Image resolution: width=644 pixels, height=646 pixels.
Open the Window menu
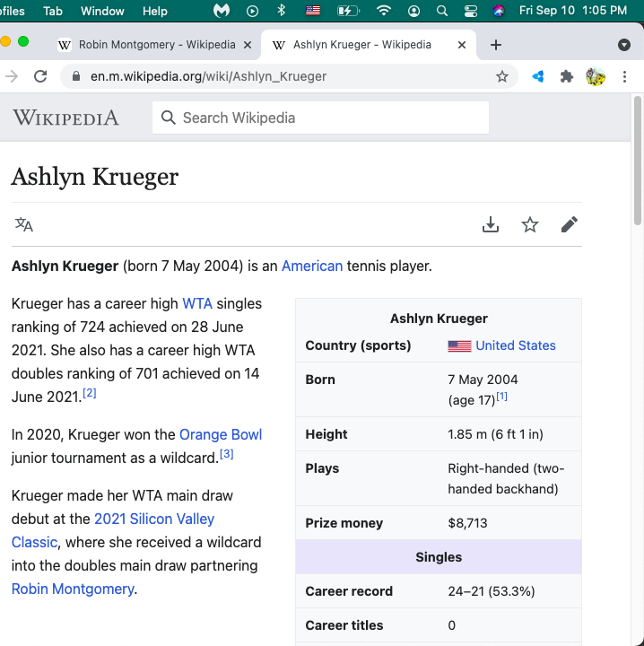coord(102,11)
